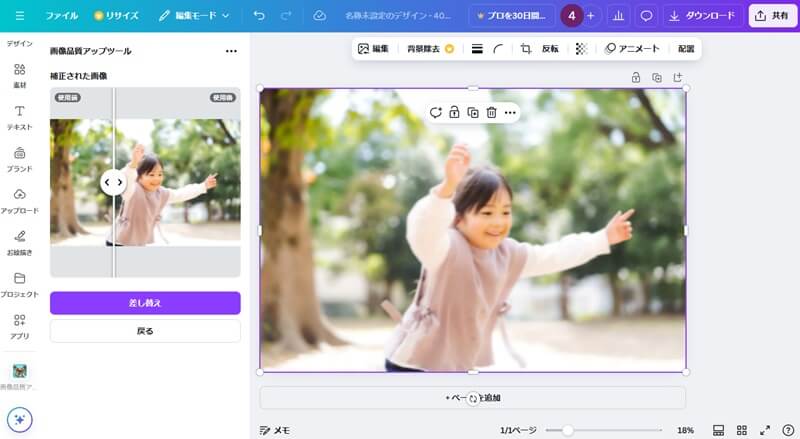The height and width of the screenshot is (439, 800).
Task: Delete the selected image via trash icon
Action: [x=491, y=113]
